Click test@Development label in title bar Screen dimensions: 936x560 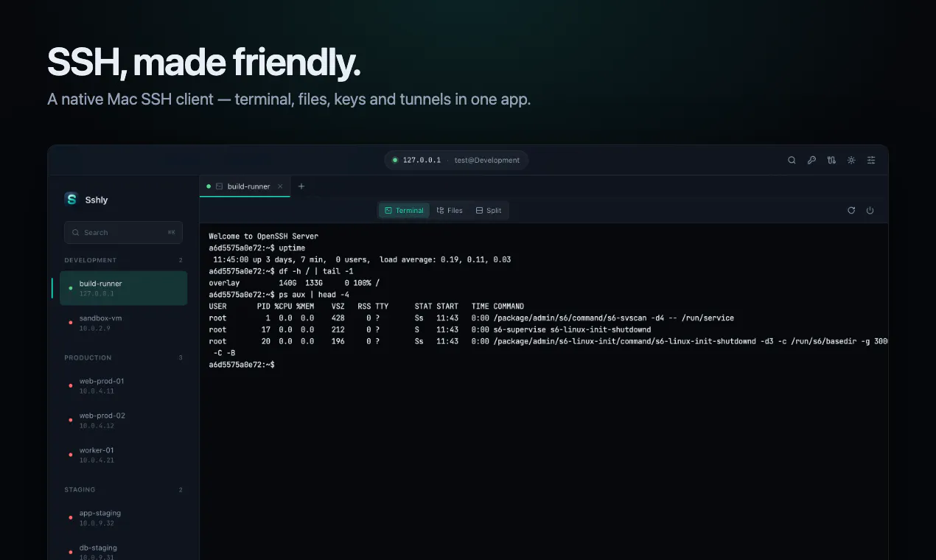click(486, 160)
